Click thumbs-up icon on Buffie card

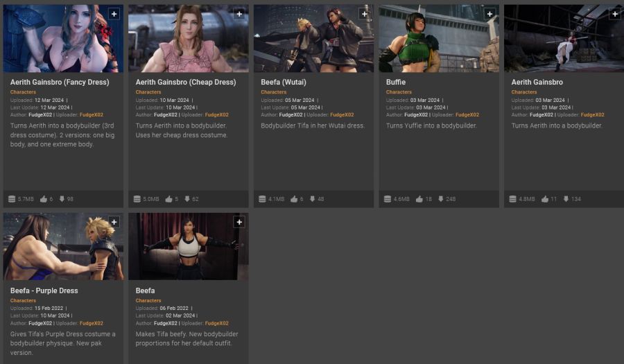point(419,199)
